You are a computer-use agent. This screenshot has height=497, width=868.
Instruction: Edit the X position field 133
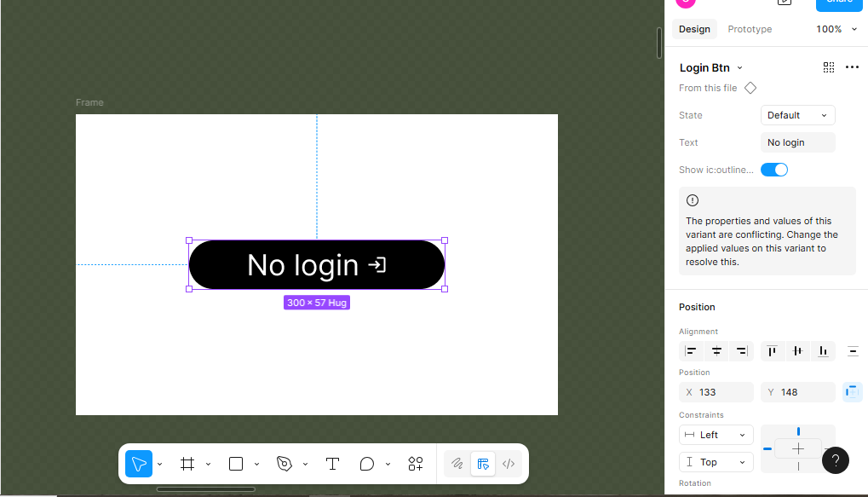[x=716, y=392]
